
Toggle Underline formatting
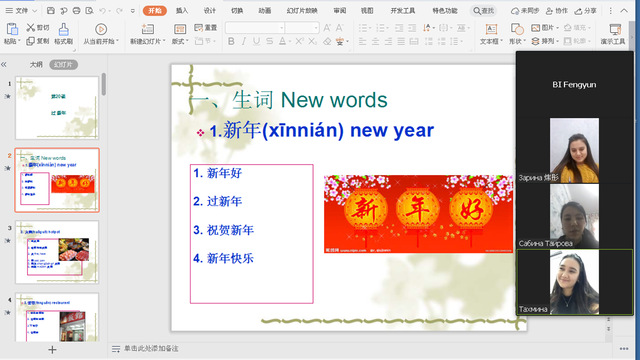(x=256, y=41)
